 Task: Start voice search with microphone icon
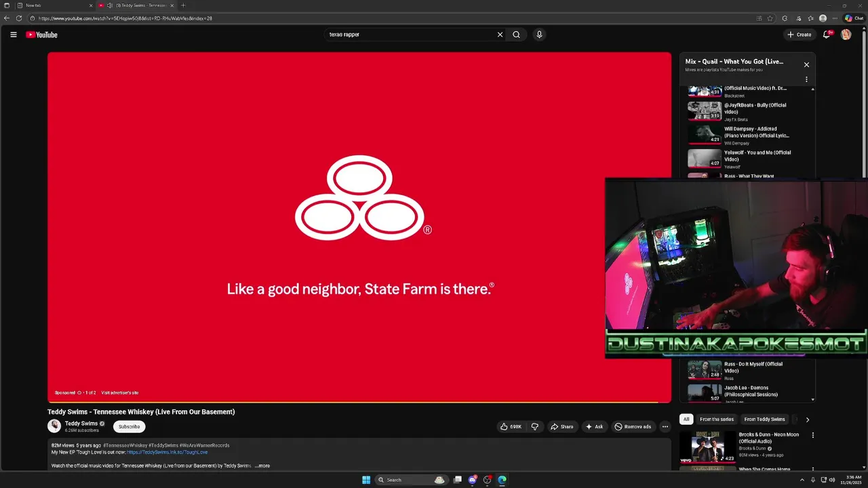(539, 35)
